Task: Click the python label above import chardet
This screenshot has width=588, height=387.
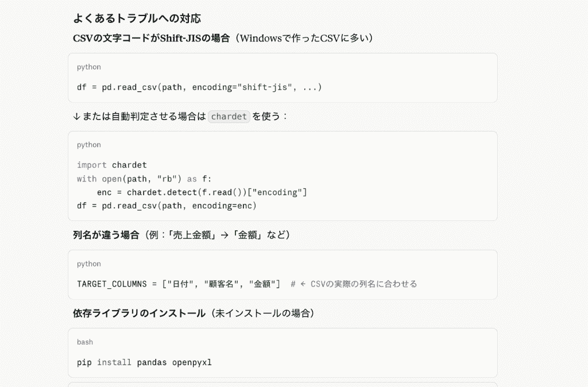Action: coord(89,145)
